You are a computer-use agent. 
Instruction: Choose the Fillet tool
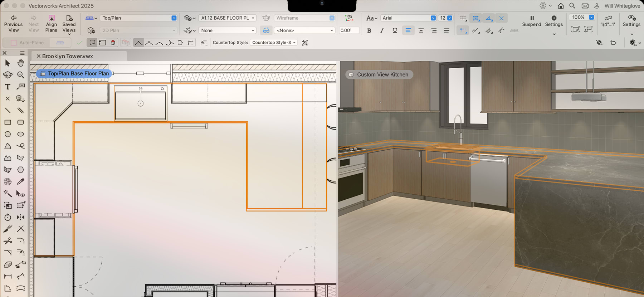(21, 241)
